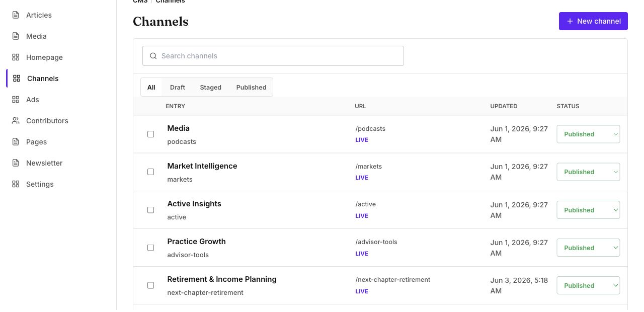Open Homepage section label in sidebar
The width and height of the screenshot is (644, 312).
tap(44, 57)
